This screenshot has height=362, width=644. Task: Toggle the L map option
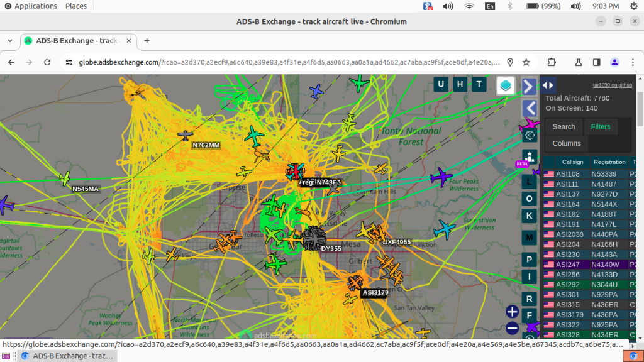[529, 182]
